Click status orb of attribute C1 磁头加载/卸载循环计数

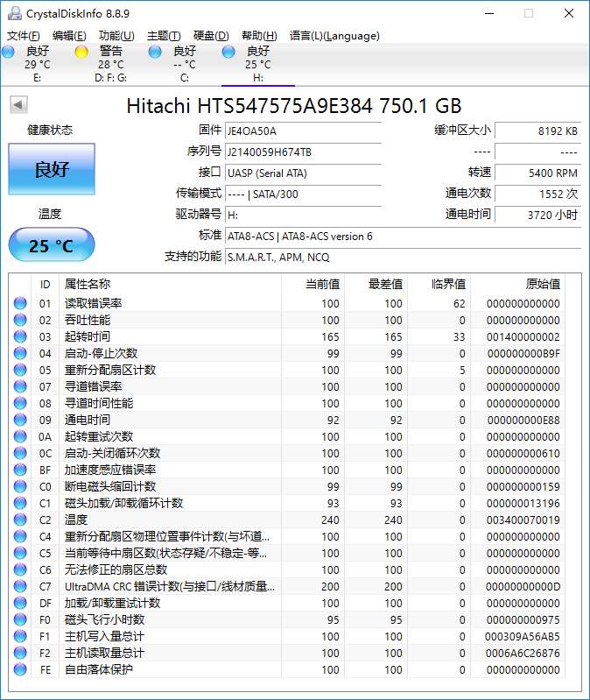20,503
